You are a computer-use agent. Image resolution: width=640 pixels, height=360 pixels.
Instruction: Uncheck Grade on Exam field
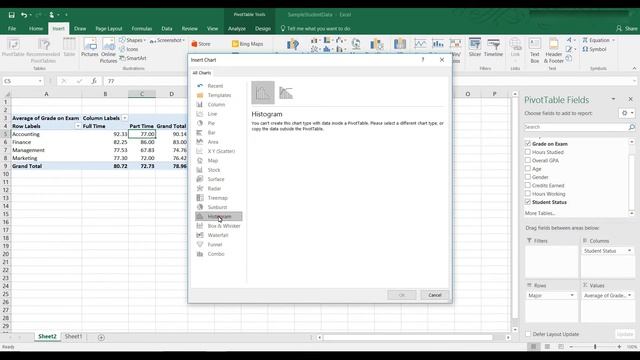click(528, 144)
